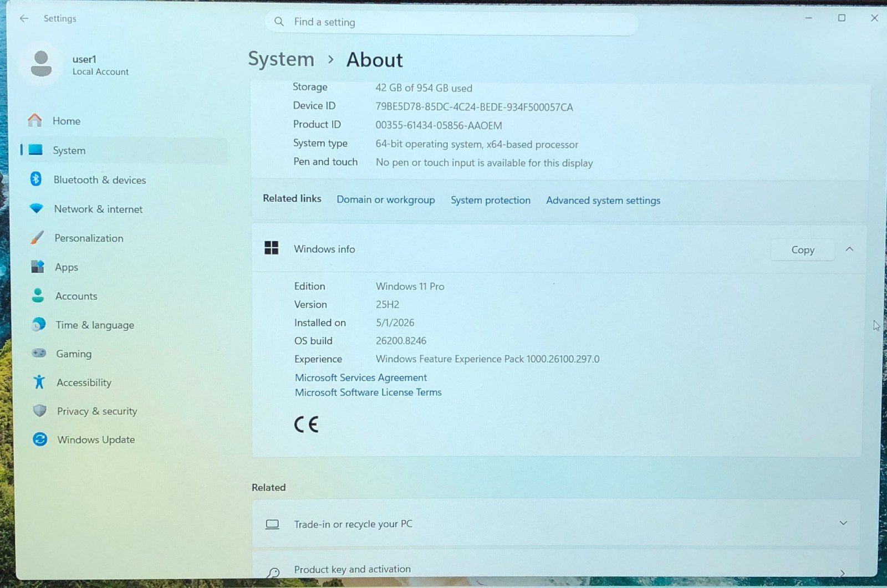Screen dimensions: 887x588
Task: Click the OS build value 26200.8246
Action: (x=401, y=341)
